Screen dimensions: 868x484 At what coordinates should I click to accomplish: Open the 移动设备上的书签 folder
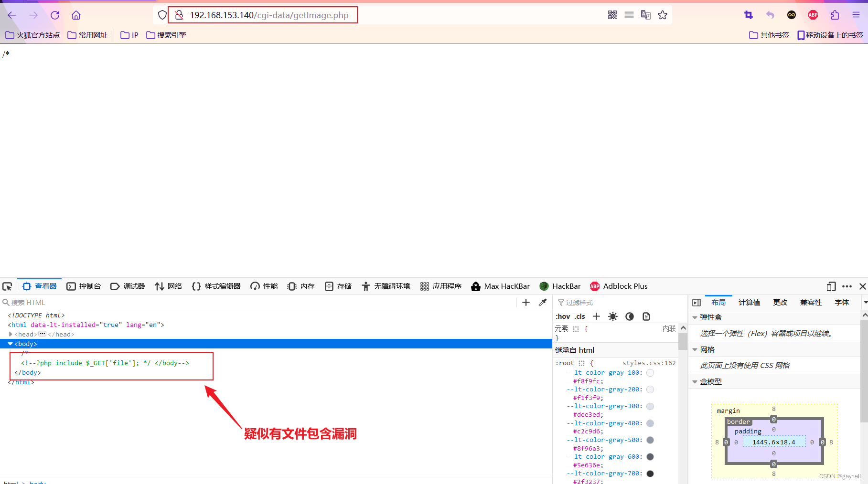830,35
